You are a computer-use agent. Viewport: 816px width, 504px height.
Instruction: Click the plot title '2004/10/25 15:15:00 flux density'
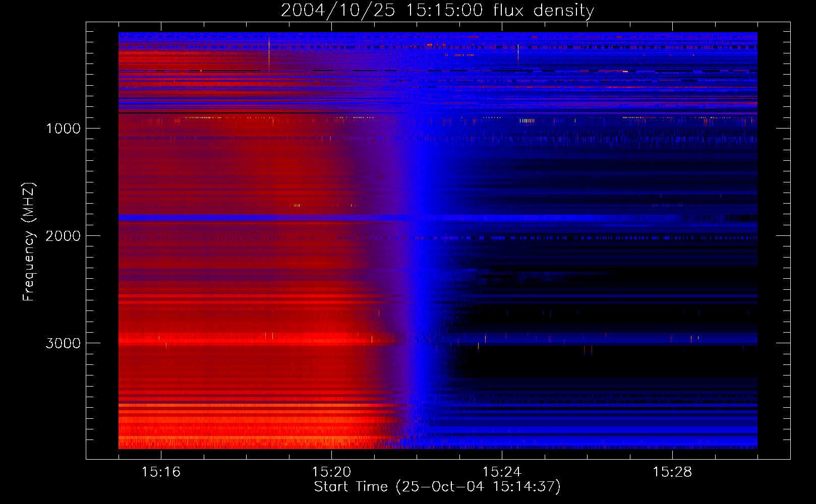pos(437,11)
